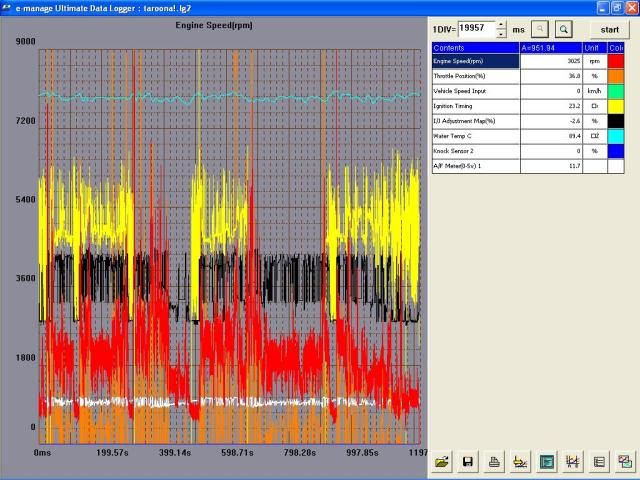Click the rpm unit cell
The height and width of the screenshot is (480, 640).
click(x=595, y=61)
